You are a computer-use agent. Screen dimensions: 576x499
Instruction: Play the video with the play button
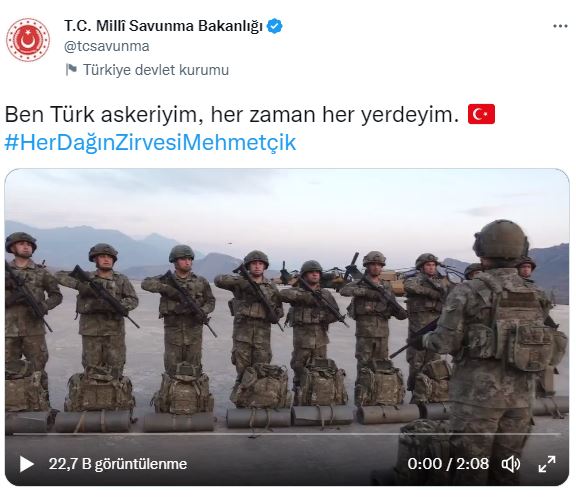26,464
